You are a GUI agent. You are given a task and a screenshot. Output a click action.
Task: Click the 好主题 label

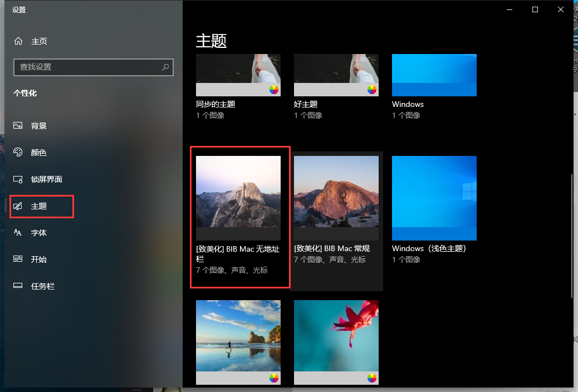[x=306, y=104]
